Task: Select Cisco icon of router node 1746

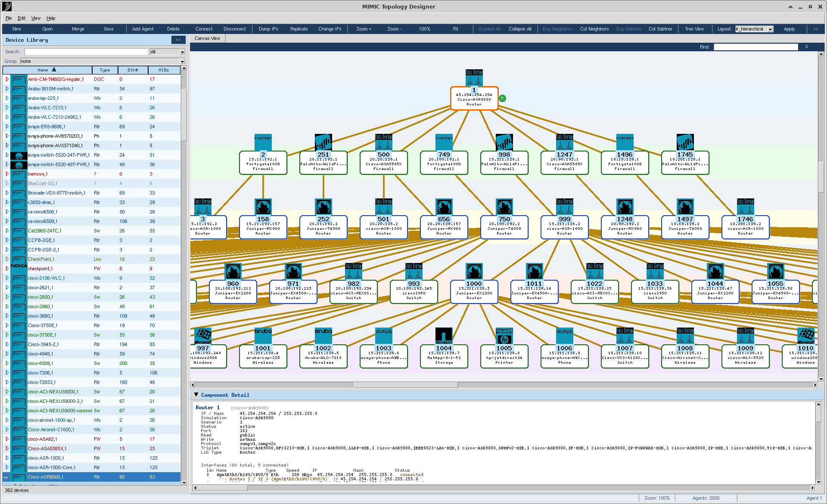Action: tap(745, 207)
